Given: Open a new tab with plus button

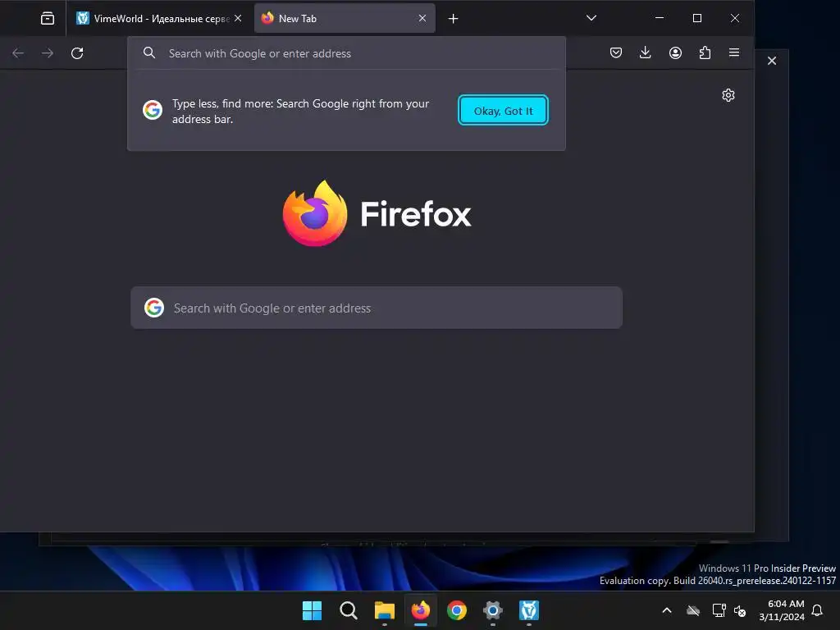Looking at the screenshot, I should [x=453, y=19].
